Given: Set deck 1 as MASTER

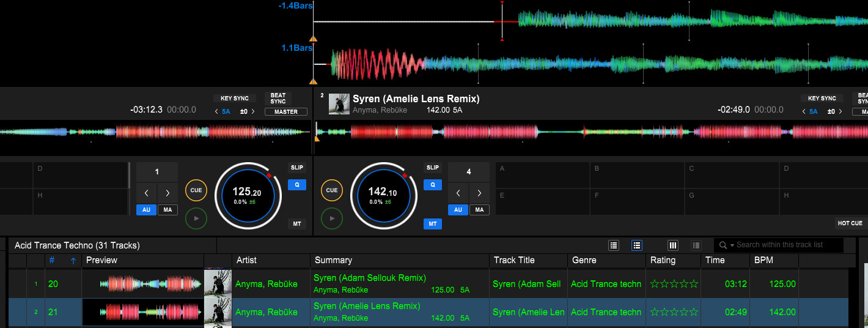Looking at the screenshot, I should 285,112.
